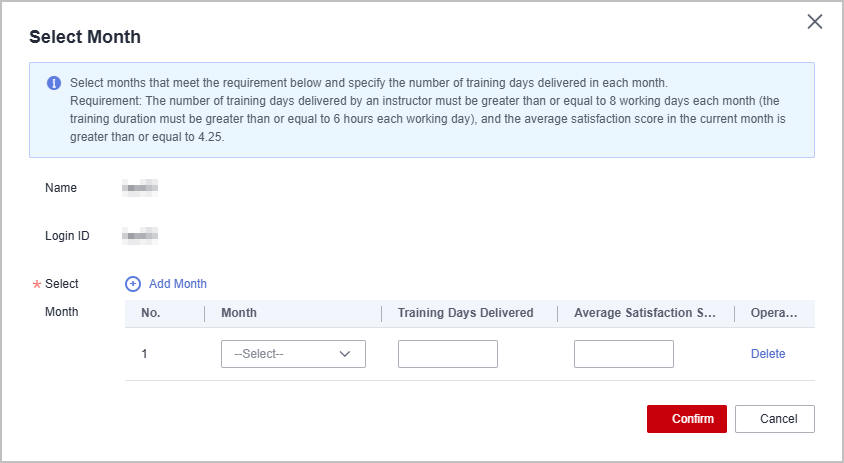Select the truncated Average Satisfaction column header
Image resolution: width=844 pixels, height=463 pixels.
(x=645, y=313)
